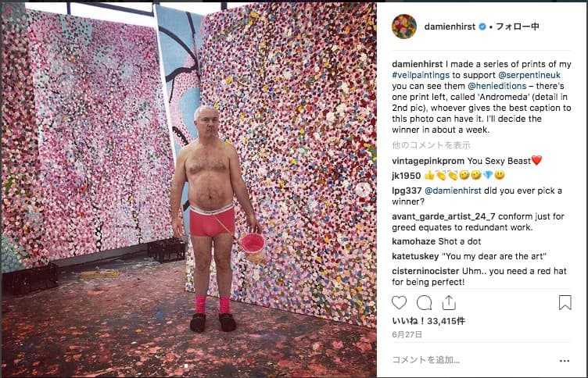Click the verified badge beside damienhirst
The width and height of the screenshot is (588, 378).
482,27
